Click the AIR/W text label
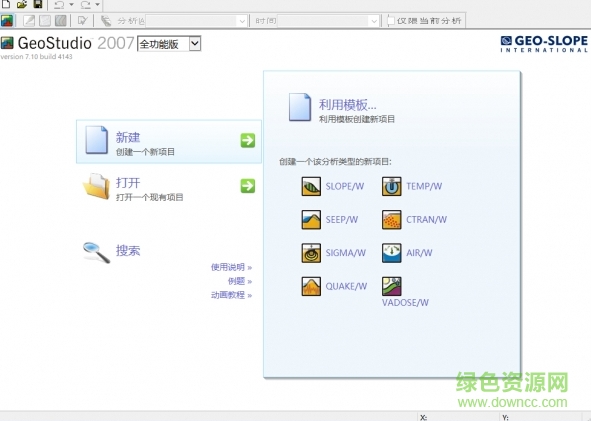 tap(419, 253)
